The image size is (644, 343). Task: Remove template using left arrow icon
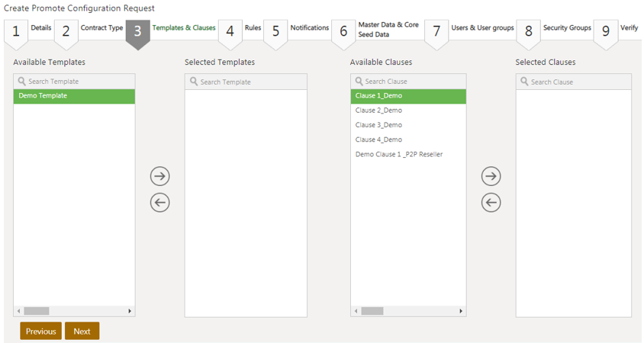coord(159,203)
